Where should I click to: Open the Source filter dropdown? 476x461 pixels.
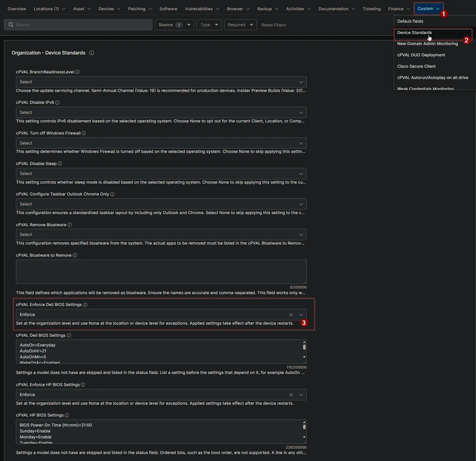click(174, 25)
